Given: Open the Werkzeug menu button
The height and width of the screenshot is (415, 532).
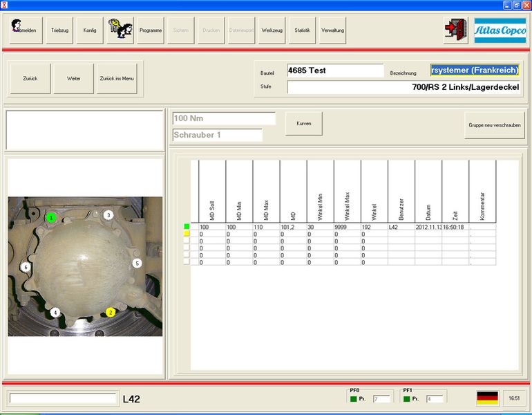Looking at the screenshot, I should [x=272, y=30].
